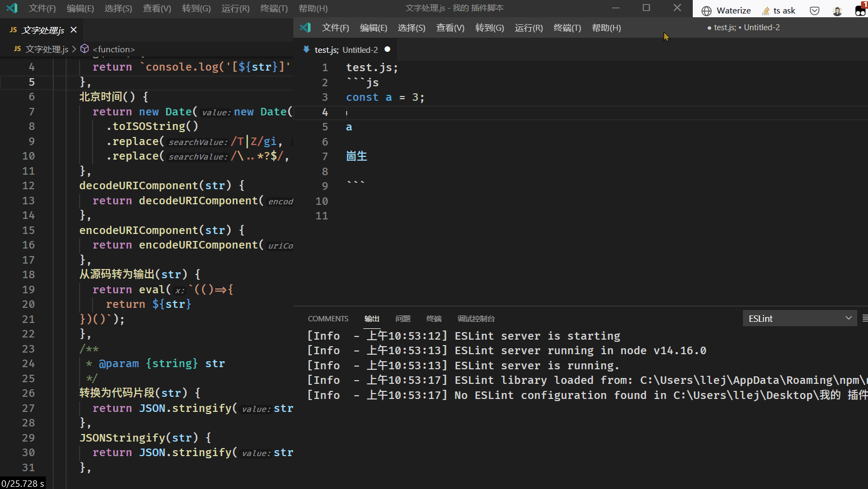Click the Stack Overflow icon beside ts ask

pos(766,11)
